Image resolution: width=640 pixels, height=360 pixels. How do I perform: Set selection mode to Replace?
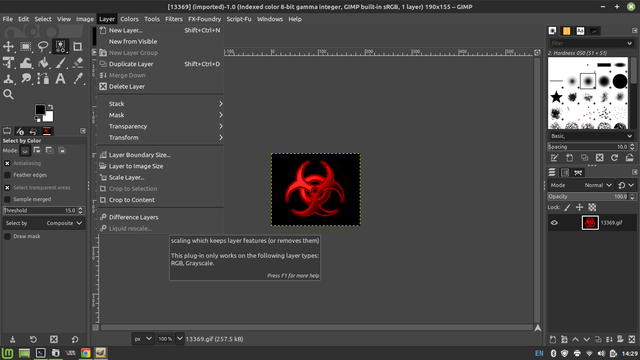[25, 151]
